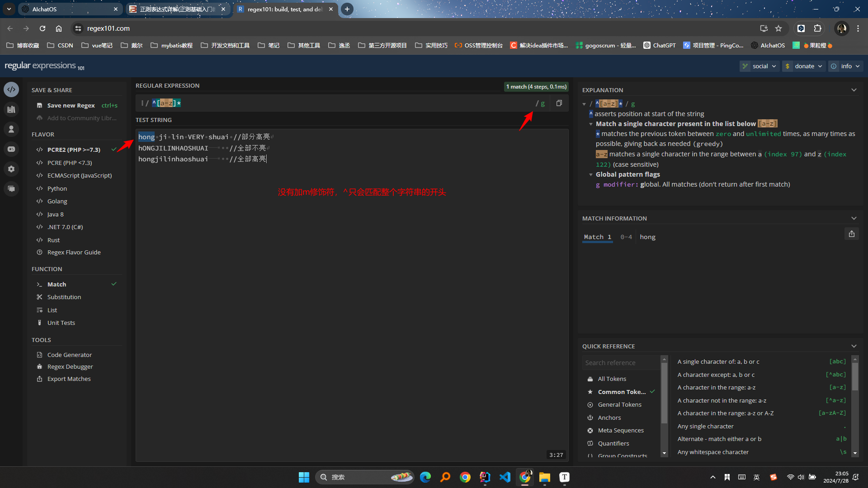868x488 pixels.
Task: Click the regex editor sidebar icon
Action: [x=11, y=89]
